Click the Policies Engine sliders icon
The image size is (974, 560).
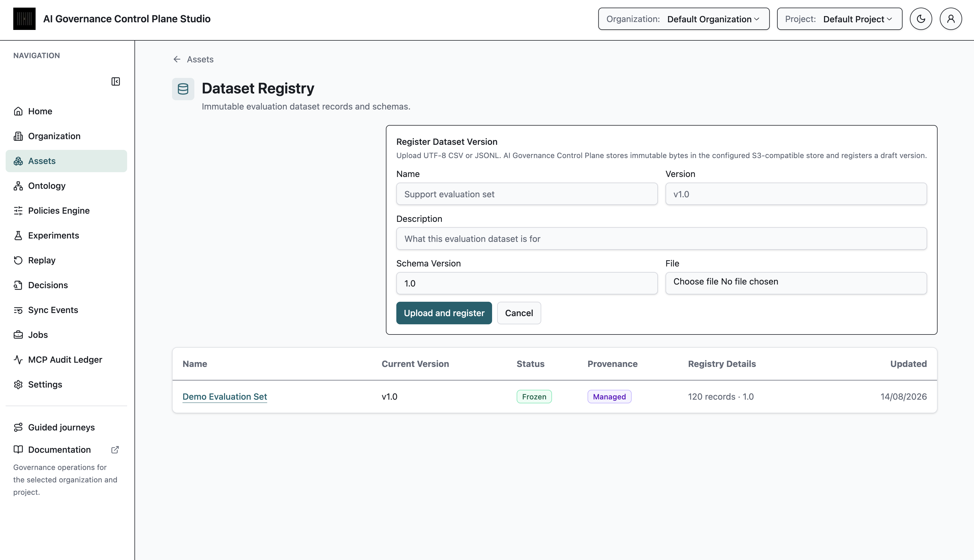point(18,211)
